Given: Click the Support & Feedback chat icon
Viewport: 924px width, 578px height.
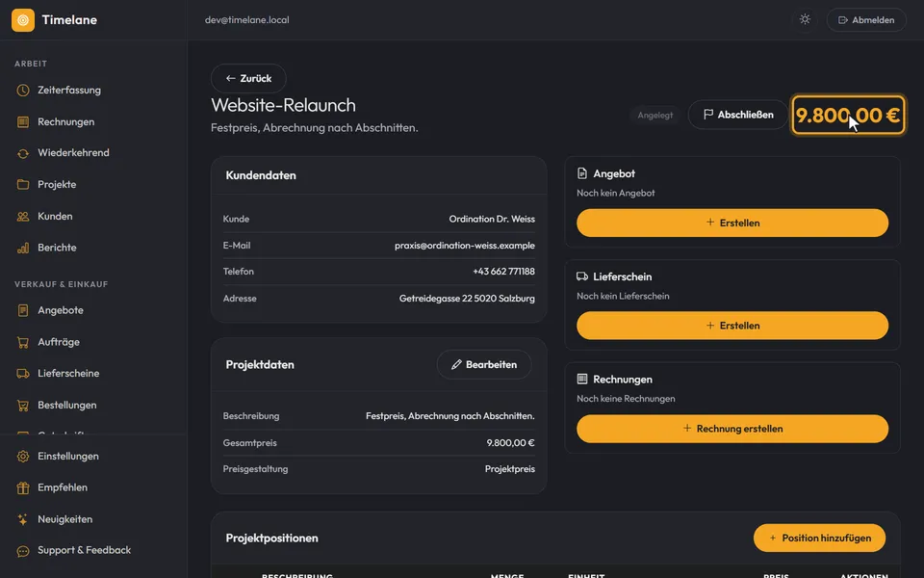Looking at the screenshot, I should tap(23, 551).
